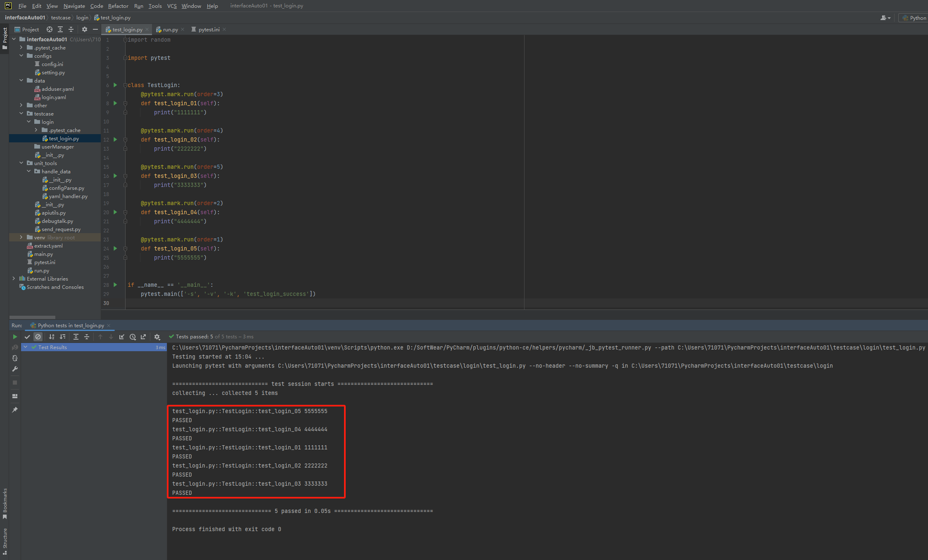Click the Toggle auto-test rerun icon
This screenshot has width=928, height=560.
tap(15, 358)
